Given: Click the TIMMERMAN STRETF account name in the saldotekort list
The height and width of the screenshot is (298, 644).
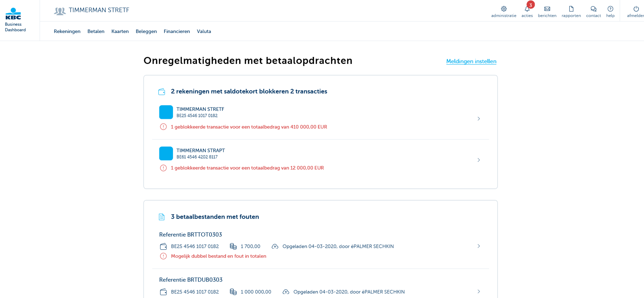Looking at the screenshot, I should 200,109.
